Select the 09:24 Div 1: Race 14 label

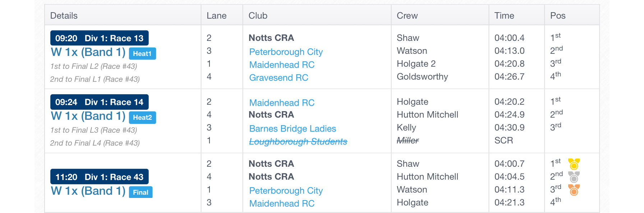(x=100, y=102)
